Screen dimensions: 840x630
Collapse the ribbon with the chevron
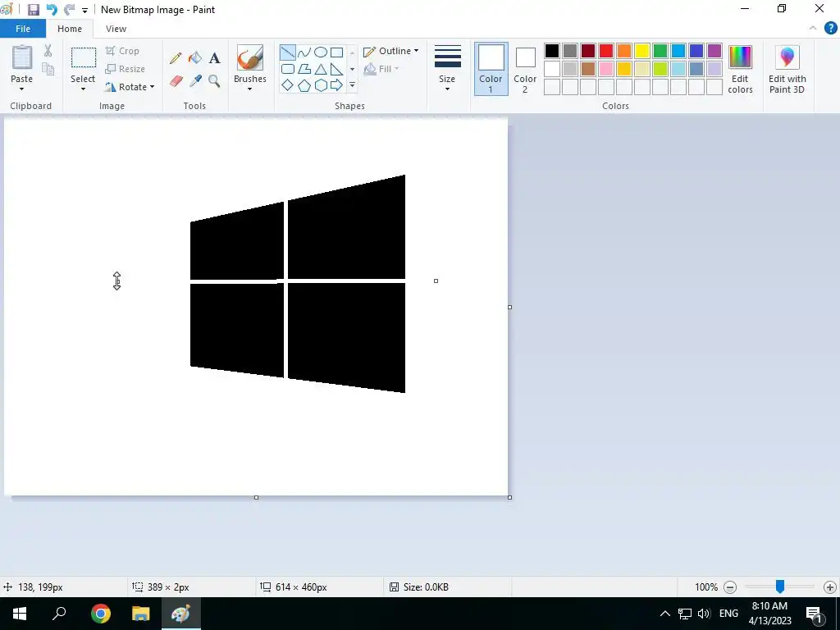coord(813,29)
